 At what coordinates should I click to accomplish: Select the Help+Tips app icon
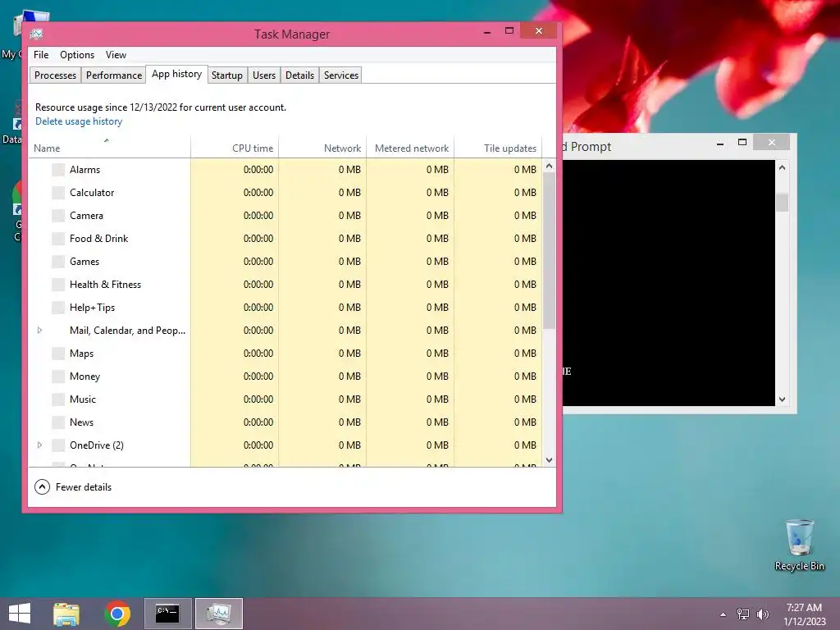(58, 308)
